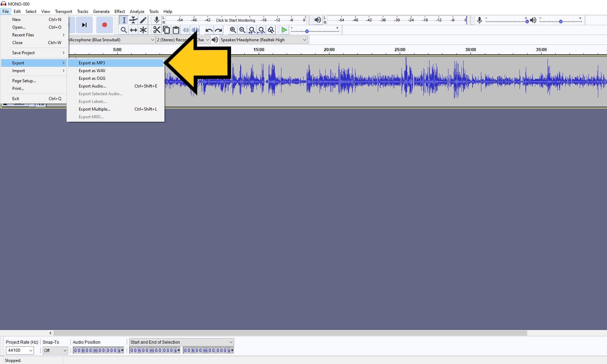Open the Transport menu

point(63,11)
